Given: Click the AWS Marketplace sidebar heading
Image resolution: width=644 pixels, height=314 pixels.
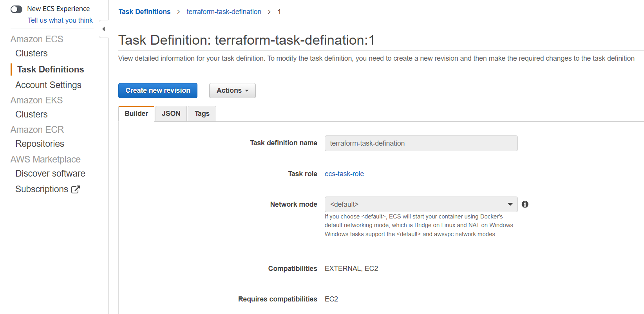Looking at the screenshot, I should pyautogui.click(x=45, y=159).
